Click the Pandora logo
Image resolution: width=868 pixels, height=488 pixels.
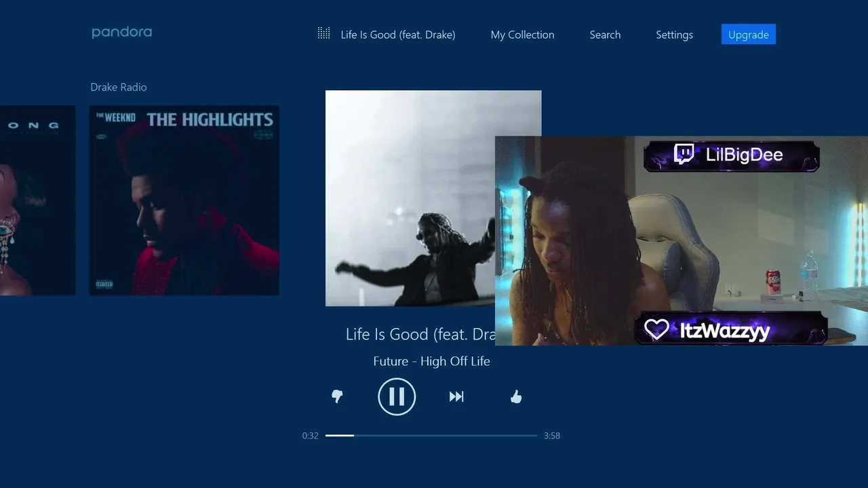(122, 33)
